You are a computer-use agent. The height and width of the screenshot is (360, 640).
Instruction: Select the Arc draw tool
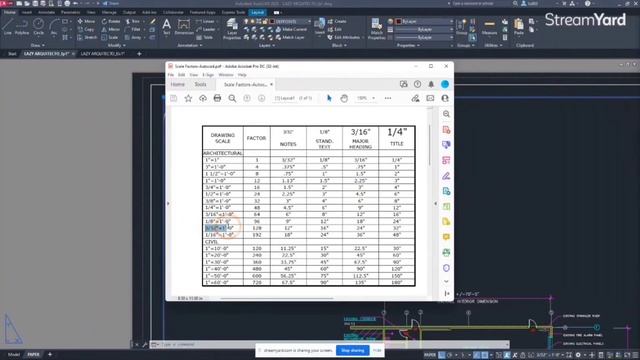click(53, 26)
